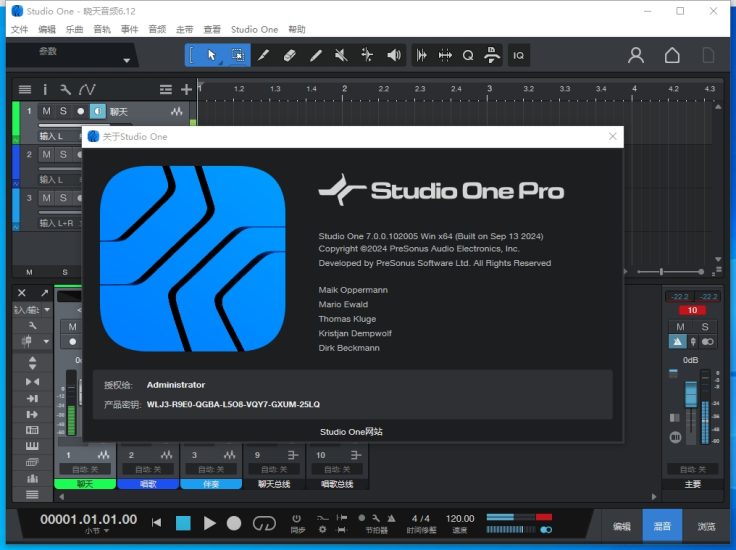
Task: Go to the Start page home icon
Action: [672, 55]
